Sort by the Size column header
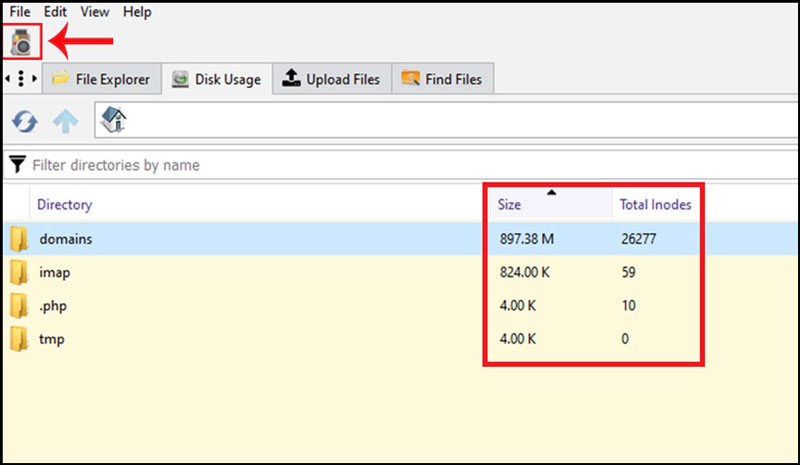The width and height of the screenshot is (800, 465). 510,205
